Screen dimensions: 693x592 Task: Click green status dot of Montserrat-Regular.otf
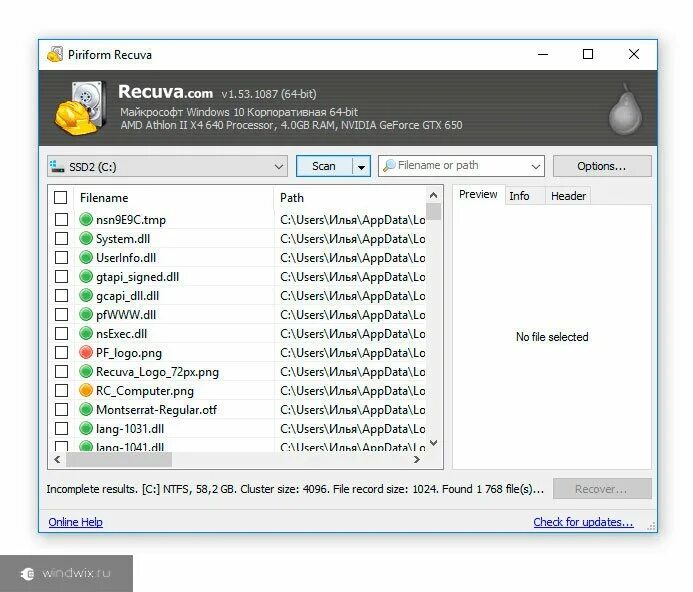click(x=86, y=409)
